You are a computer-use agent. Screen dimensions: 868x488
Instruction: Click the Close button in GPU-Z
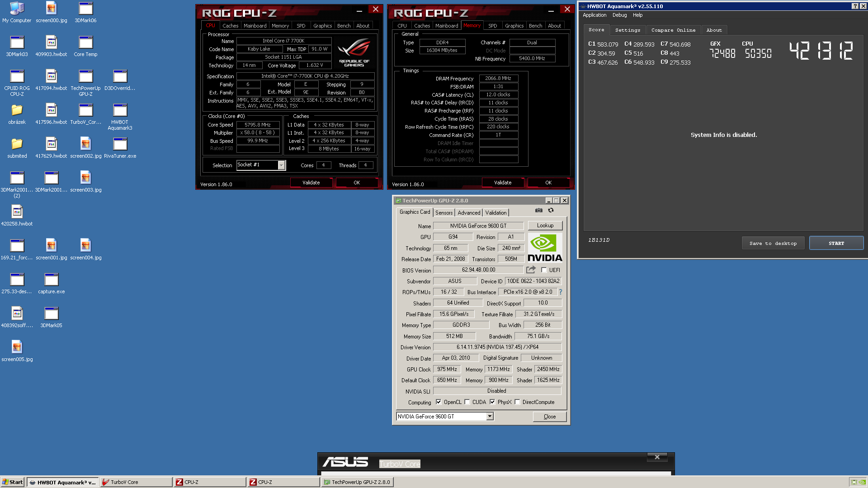pos(550,417)
